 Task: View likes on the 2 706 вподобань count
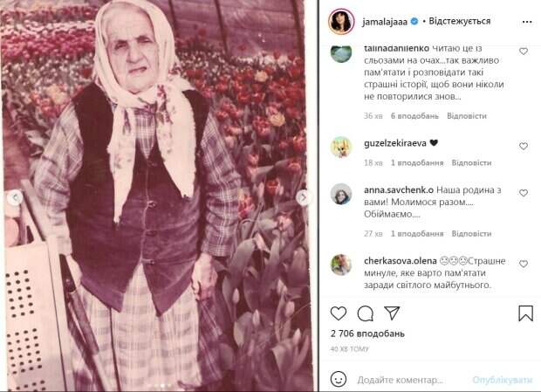[367, 334]
